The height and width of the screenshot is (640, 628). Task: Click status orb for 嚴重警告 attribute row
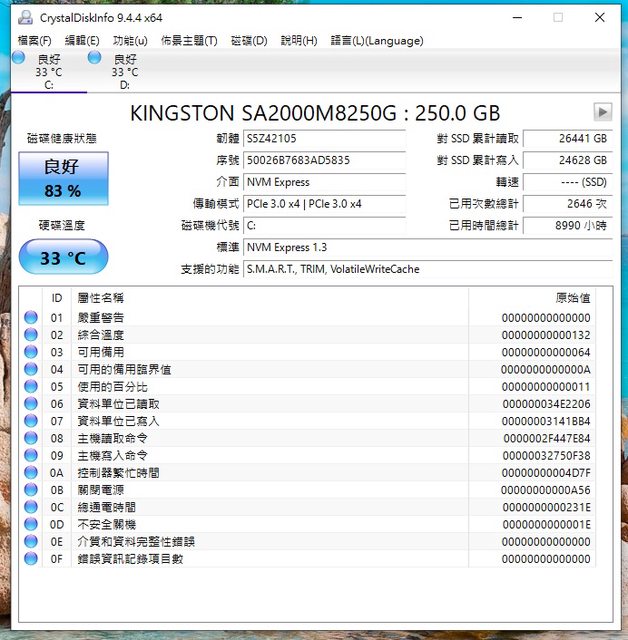coord(31,318)
